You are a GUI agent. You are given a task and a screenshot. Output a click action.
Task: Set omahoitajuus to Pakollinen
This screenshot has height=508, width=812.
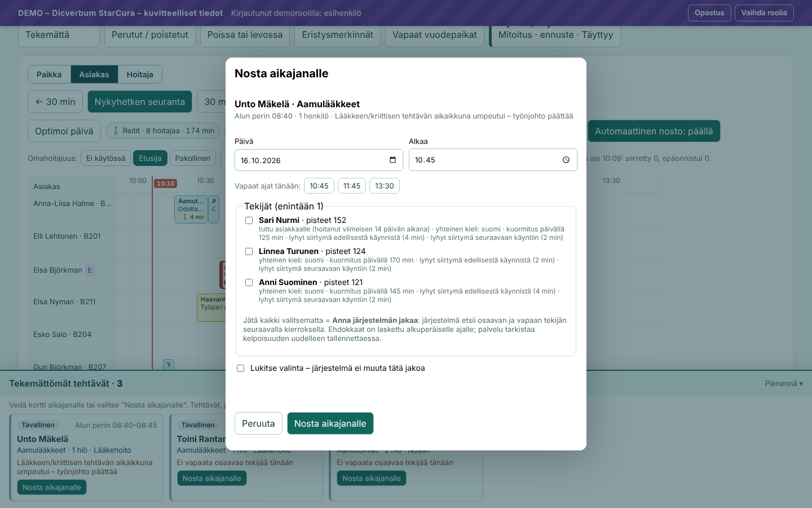[193, 158]
